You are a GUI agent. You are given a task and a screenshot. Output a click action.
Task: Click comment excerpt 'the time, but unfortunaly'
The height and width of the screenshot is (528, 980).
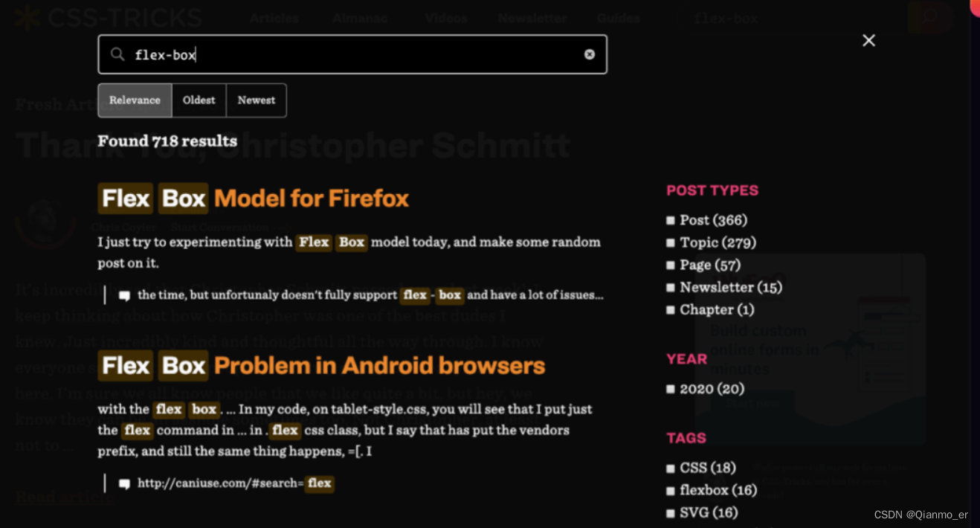[370, 295]
